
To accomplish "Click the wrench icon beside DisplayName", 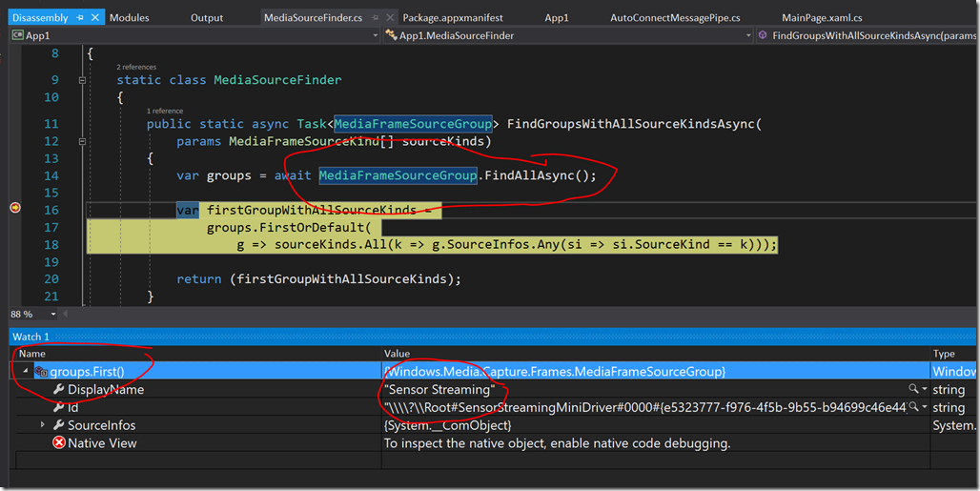I will (x=59, y=389).
